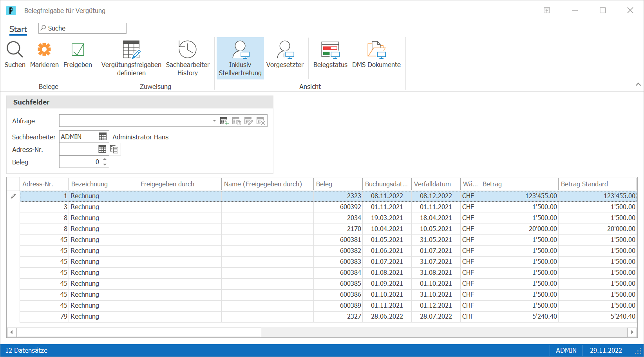Viewport: 644px width, 357px height.
Task: Open the Sachbearbeiter lookup table
Action: [x=103, y=137]
